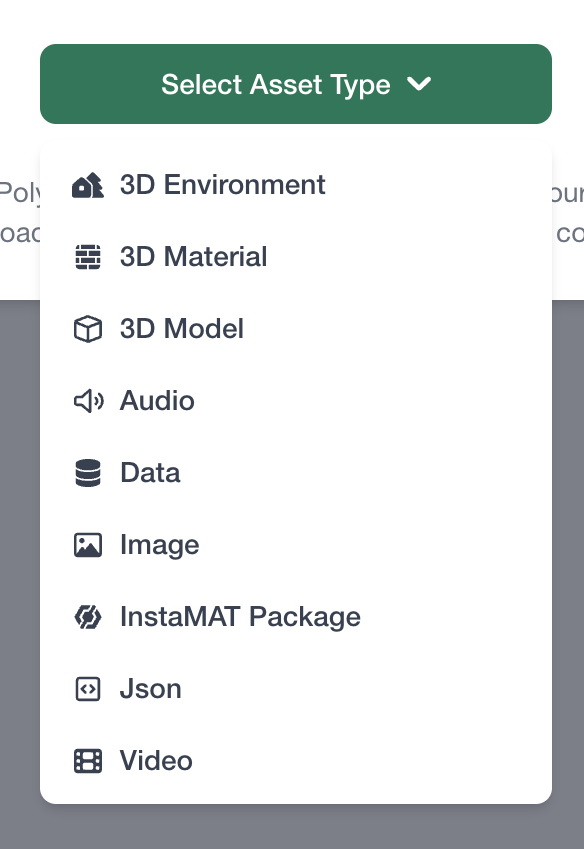Click the 3D Material brick wall icon

pos(88,256)
